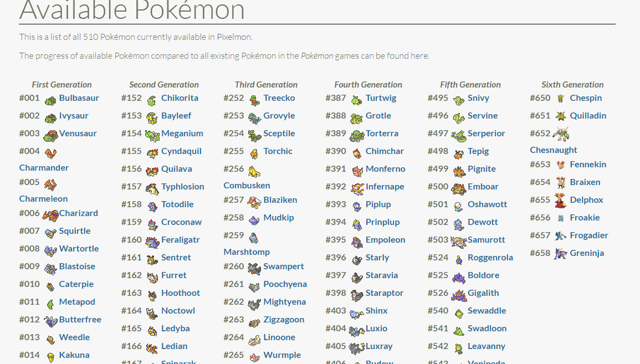Viewport: 640px width, 364px height.
Task: Open the Quilladin page link
Action: (x=588, y=115)
